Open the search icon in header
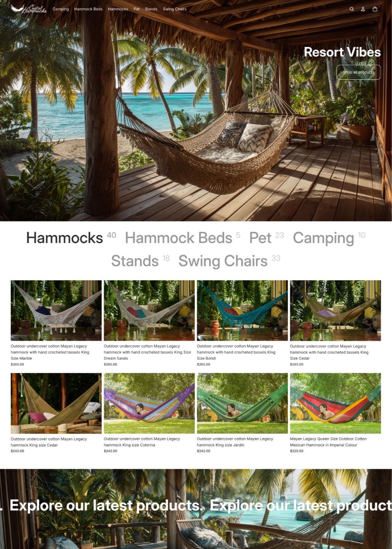Viewport: 392px width, 549px height. pyautogui.click(x=352, y=9)
